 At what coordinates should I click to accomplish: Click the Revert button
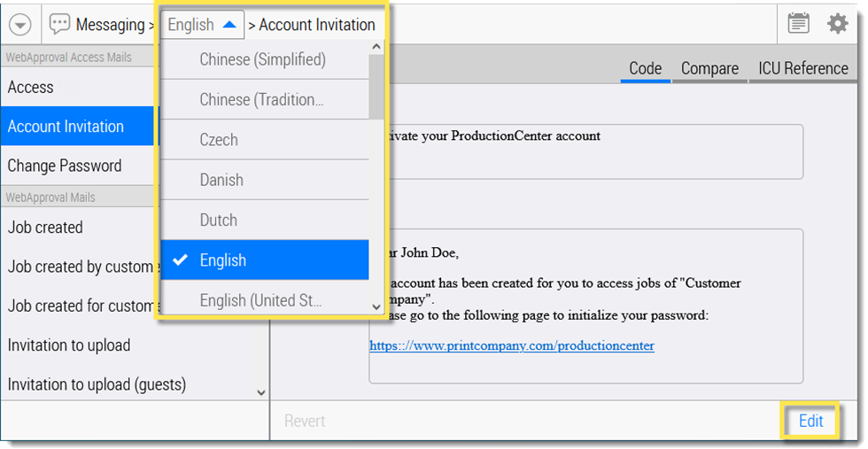coord(305,422)
